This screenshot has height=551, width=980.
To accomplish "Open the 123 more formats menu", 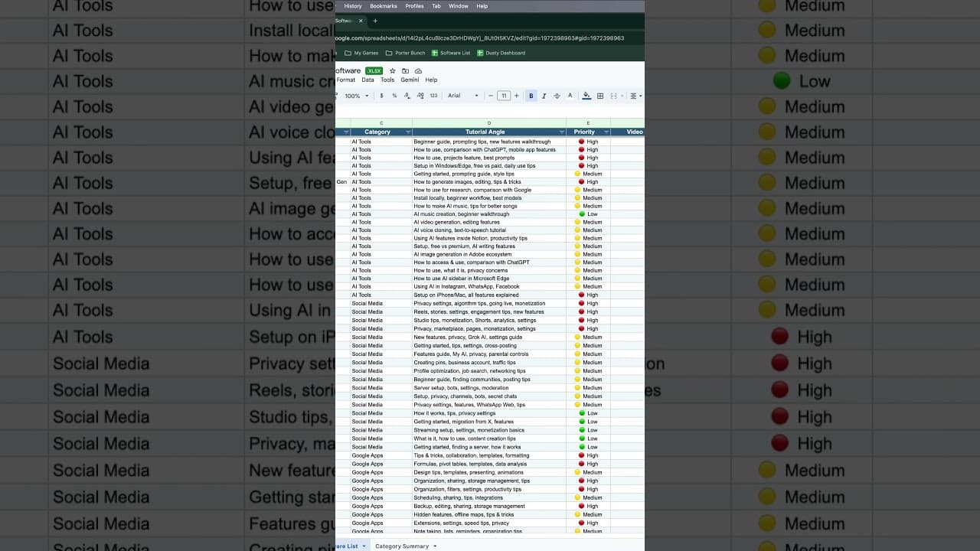I will point(433,96).
